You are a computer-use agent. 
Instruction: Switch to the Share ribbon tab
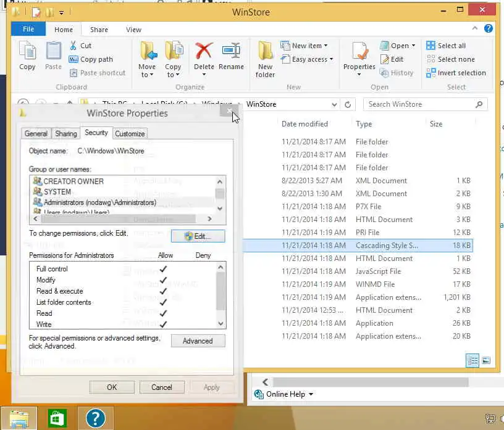pyautogui.click(x=99, y=30)
